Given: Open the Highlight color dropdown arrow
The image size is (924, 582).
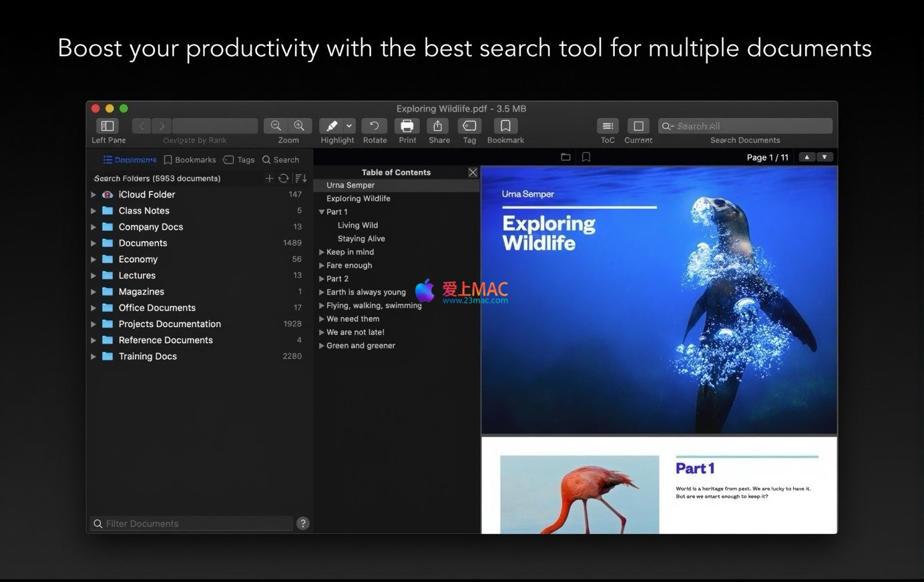Looking at the screenshot, I should (x=349, y=126).
